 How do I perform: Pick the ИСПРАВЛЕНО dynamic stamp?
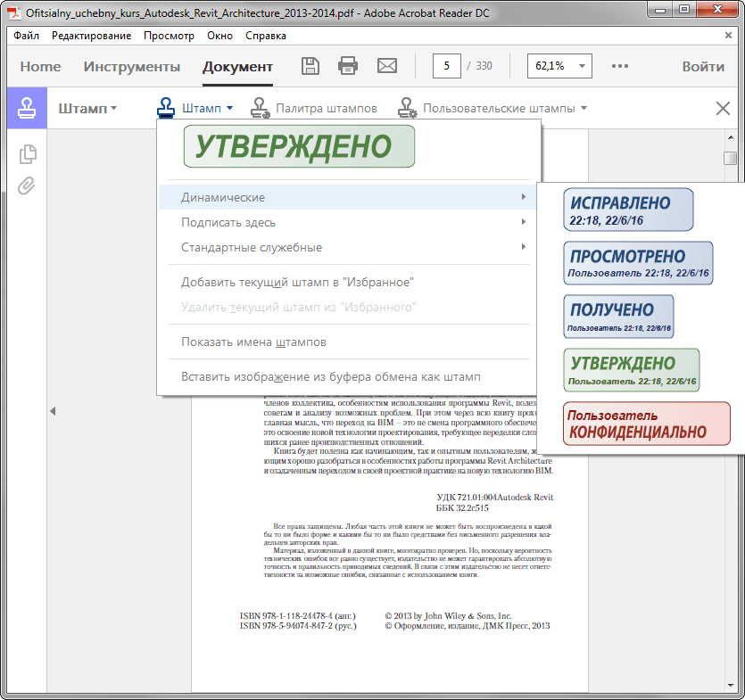pos(628,210)
